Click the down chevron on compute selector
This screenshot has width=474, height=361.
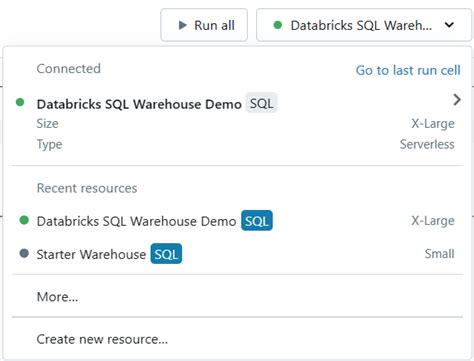click(449, 25)
